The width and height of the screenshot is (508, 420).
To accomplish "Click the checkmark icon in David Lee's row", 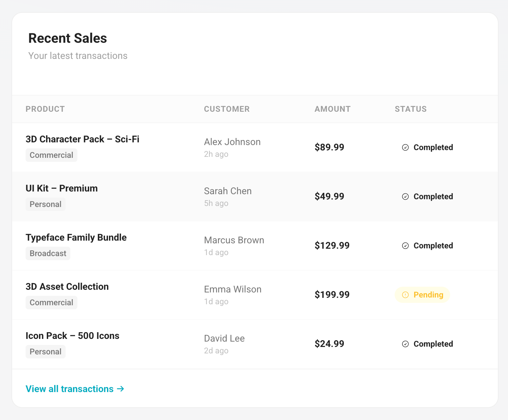I will pos(405,344).
